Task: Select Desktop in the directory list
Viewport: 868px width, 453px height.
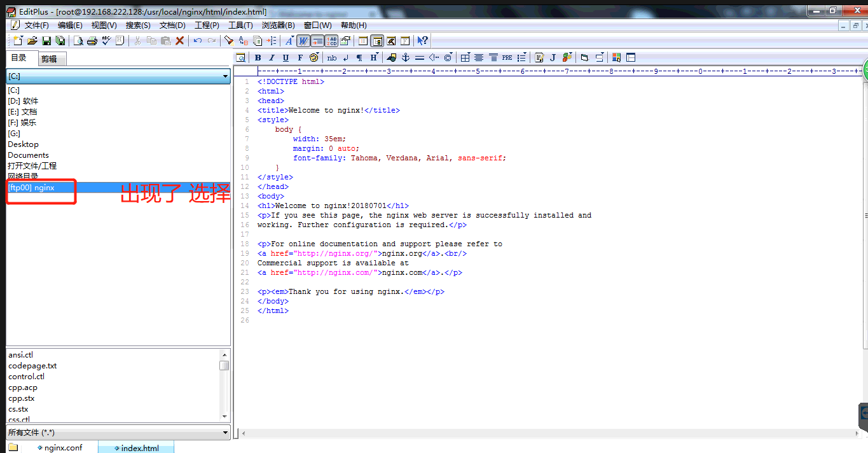Action: (118, 144)
